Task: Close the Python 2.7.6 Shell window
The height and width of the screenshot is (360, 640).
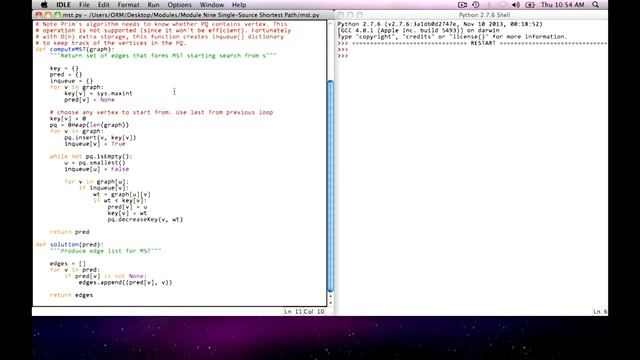Action: pos(341,15)
